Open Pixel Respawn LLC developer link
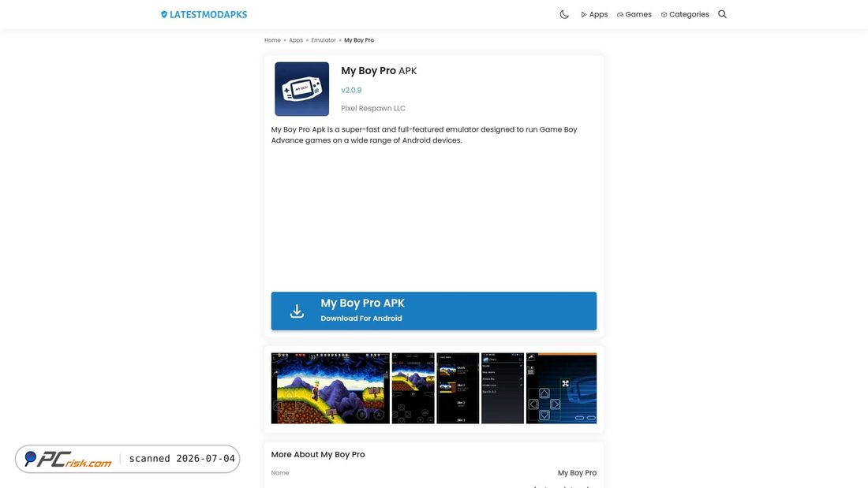Screen dimensions: 868x488 click(373, 109)
